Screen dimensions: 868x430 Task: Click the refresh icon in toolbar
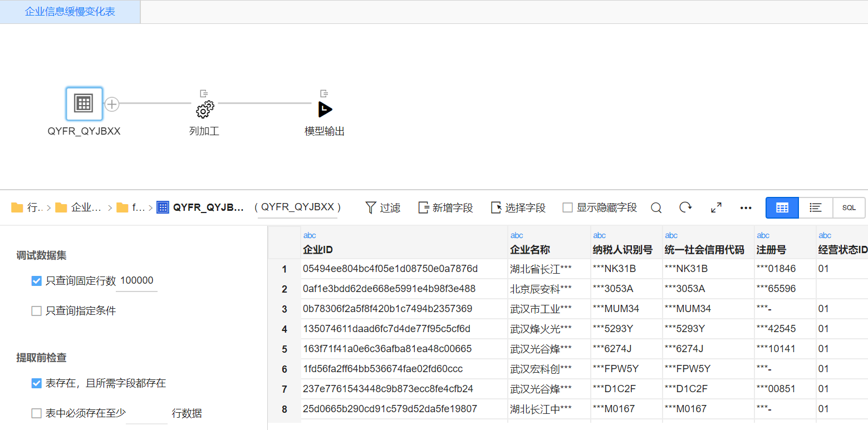click(685, 207)
